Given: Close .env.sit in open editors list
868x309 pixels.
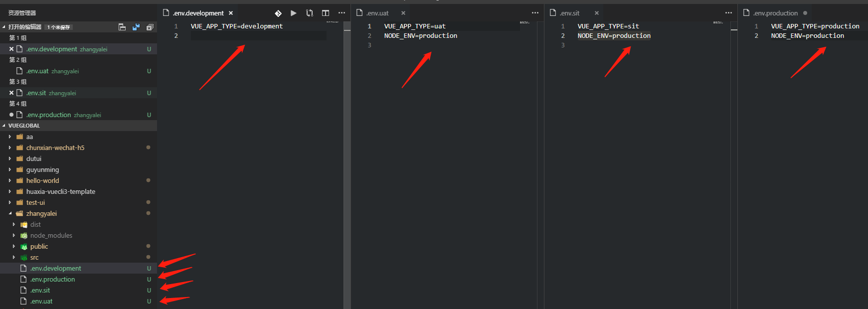Looking at the screenshot, I should pos(11,93).
